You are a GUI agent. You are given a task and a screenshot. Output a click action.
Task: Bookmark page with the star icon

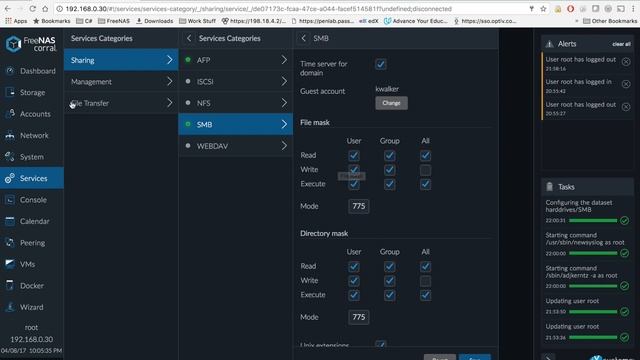[x=543, y=9]
